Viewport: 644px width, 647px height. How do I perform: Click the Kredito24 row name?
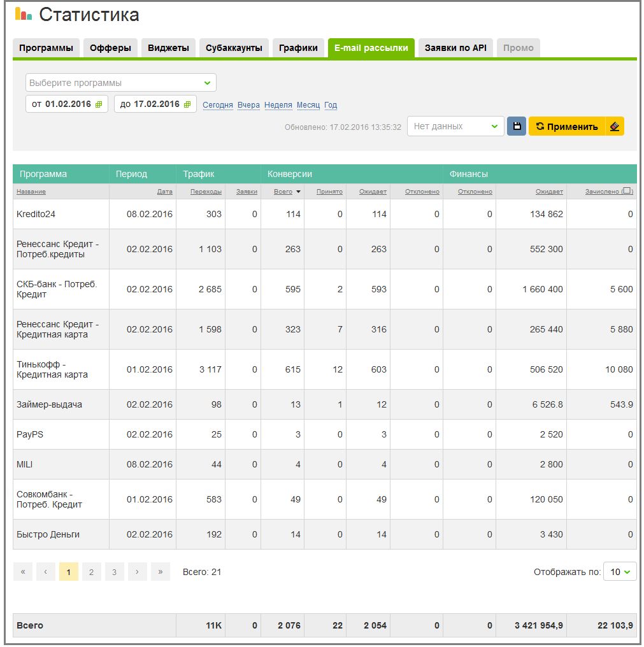(36, 214)
